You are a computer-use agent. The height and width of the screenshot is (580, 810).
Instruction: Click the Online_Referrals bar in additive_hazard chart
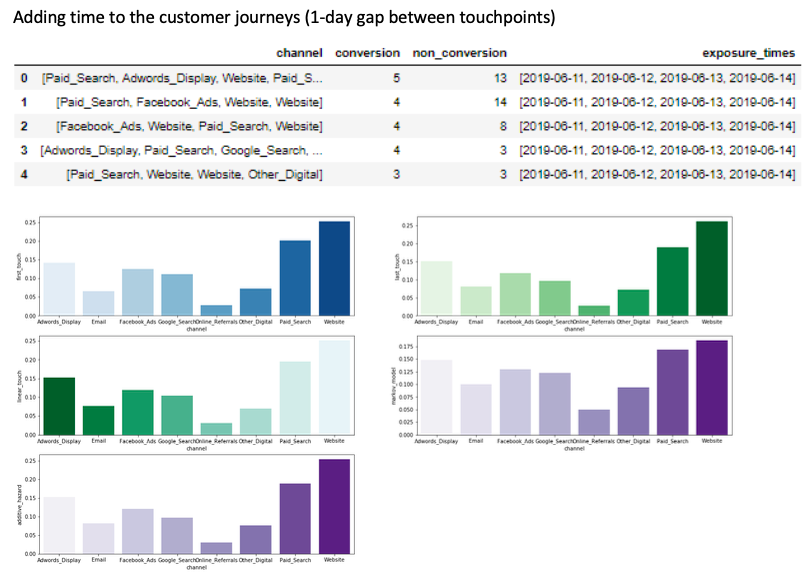pos(215,547)
